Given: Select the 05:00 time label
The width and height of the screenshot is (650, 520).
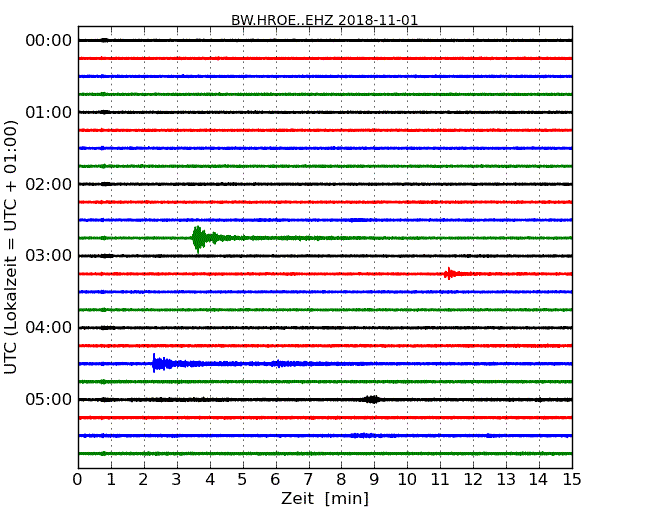Looking at the screenshot, I should pos(49,399).
